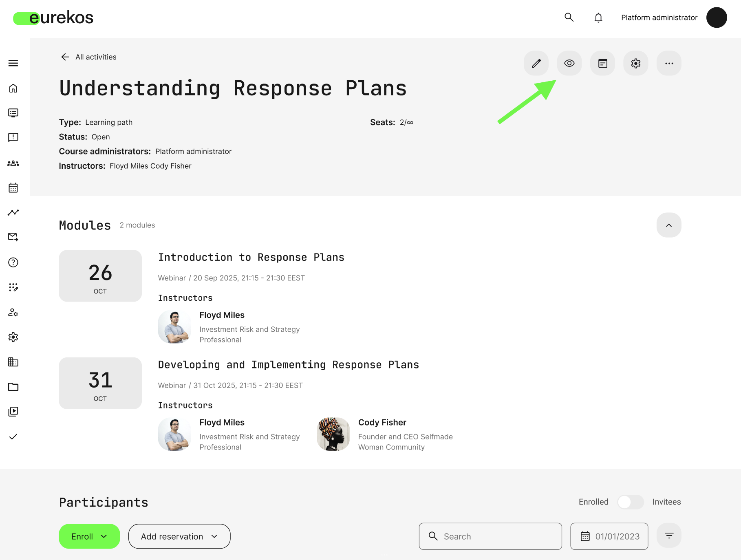Viewport: 741px width, 560px height.
Task: Toggle the Enrolled/Invitees switch
Action: pyautogui.click(x=630, y=502)
